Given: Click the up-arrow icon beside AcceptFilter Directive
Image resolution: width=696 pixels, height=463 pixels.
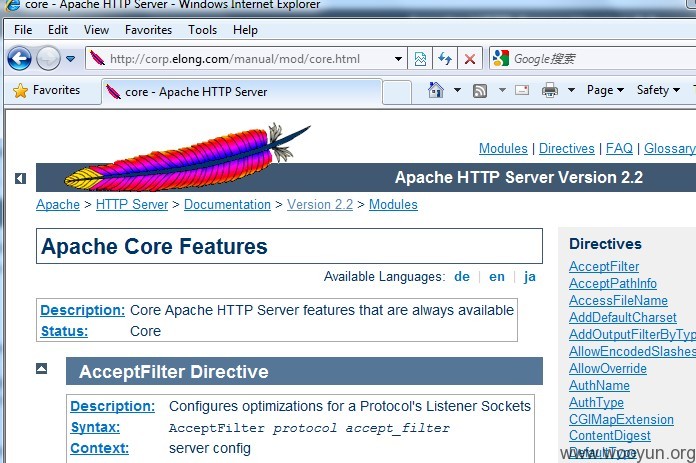Looking at the screenshot, I should point(42,368).
